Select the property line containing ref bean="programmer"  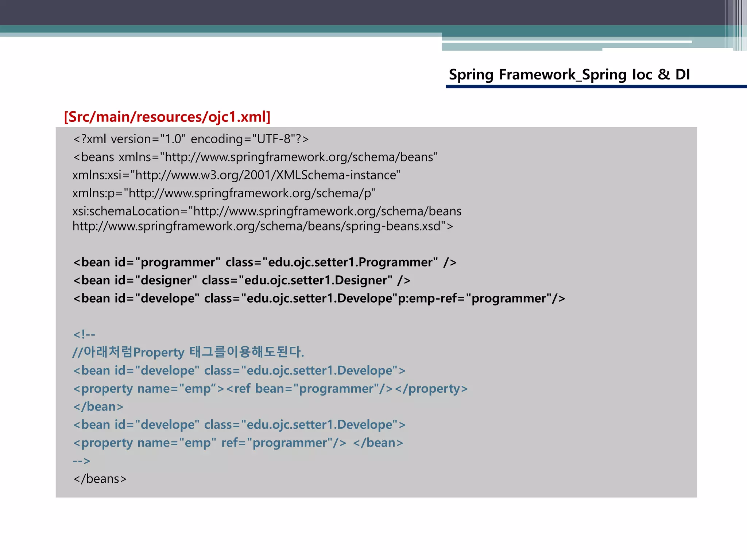[270, 389]
